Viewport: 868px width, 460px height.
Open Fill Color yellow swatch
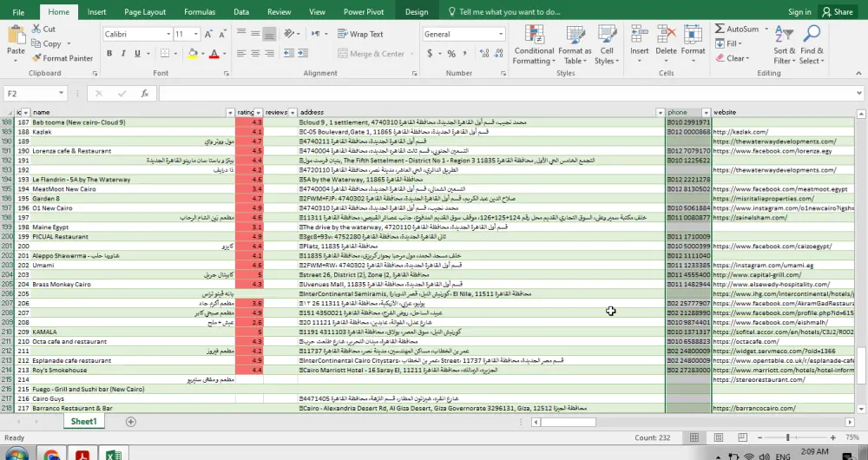[x=193, y=54]
